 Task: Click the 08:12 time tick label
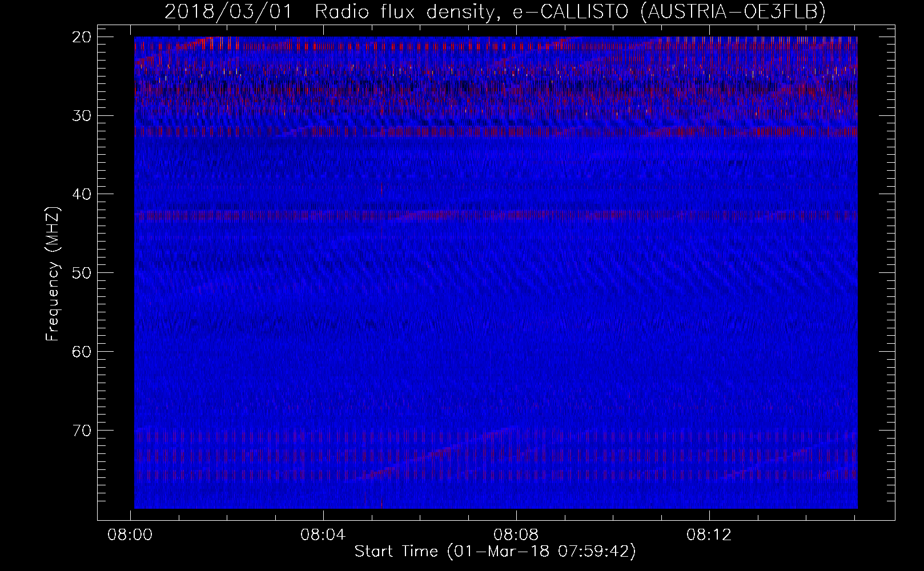coord(709,535)
